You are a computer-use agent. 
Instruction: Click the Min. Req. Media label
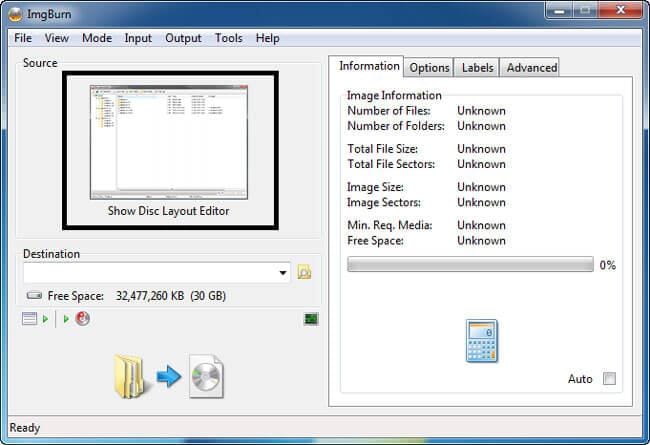pos(389,225)
